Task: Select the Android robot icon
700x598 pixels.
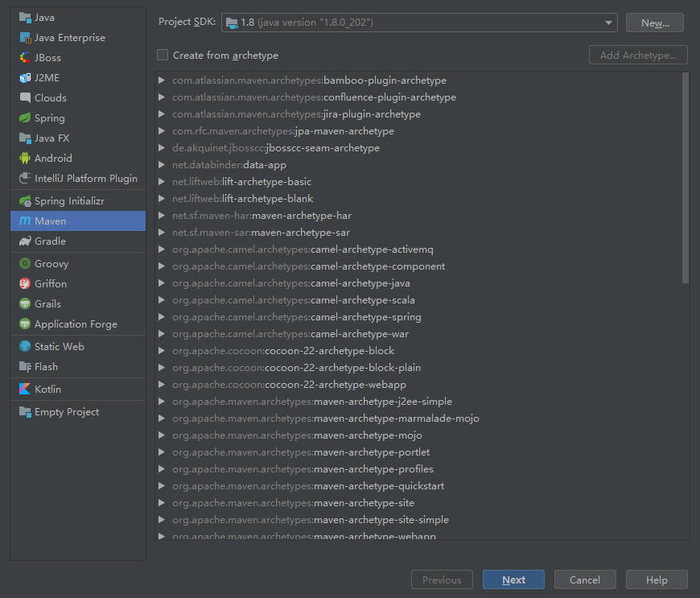Action: click(25, 158)
